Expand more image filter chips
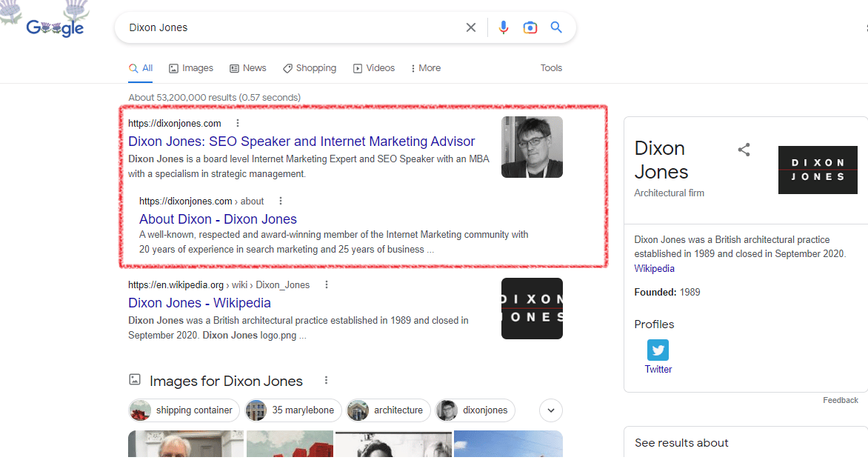The image size is (868, 463). click(x=551, y=410)
